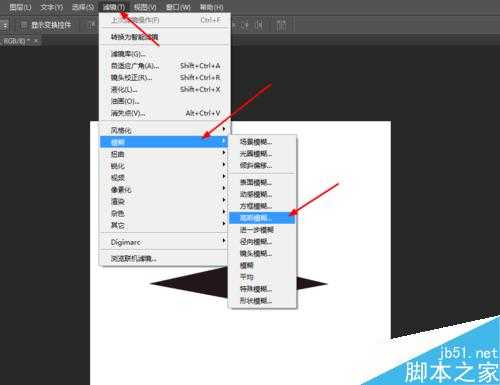The width and height of the screenshot is (500, 385).
Task: Select 表面模糊... blur filter
Action: 262,182
